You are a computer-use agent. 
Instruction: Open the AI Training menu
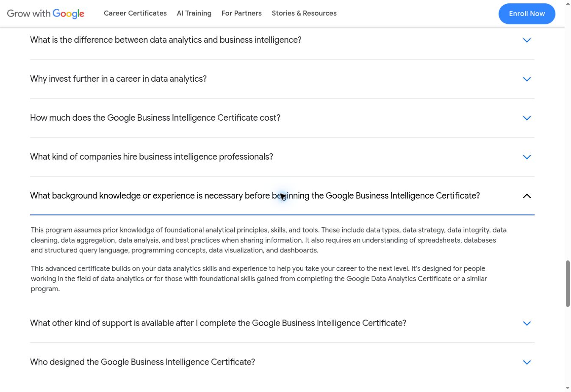pos(194,14)
